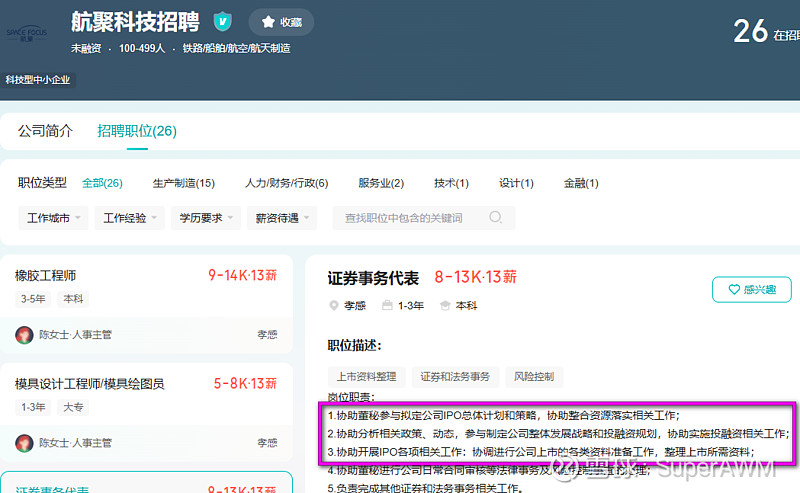The height and width of the screenshot is (493, 800).
Task: Click the job keyword search field
Action: click(x=410, y=218)
